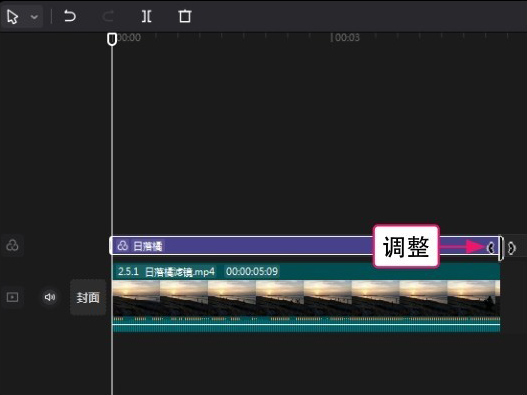
Task: Click the playhead handle on ruler
Action: (112, 39)
